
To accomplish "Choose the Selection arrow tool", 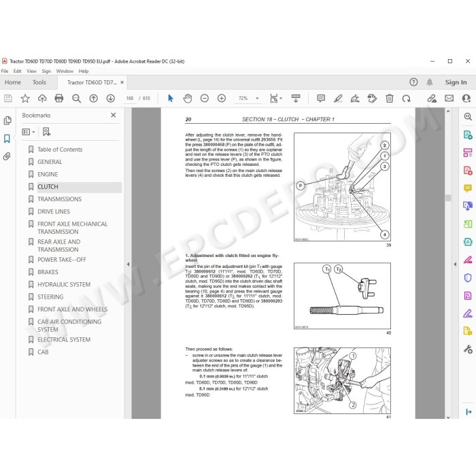I will [170, 98].
